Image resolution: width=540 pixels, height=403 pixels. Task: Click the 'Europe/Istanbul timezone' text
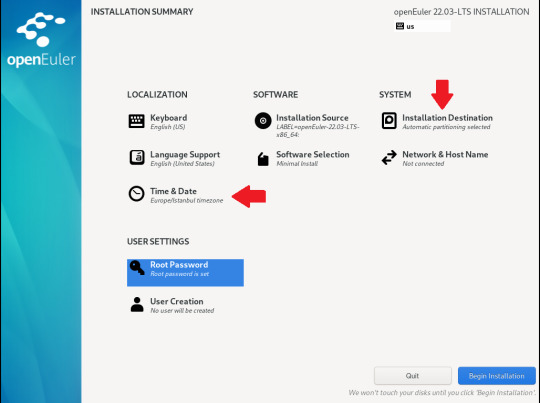187,200
